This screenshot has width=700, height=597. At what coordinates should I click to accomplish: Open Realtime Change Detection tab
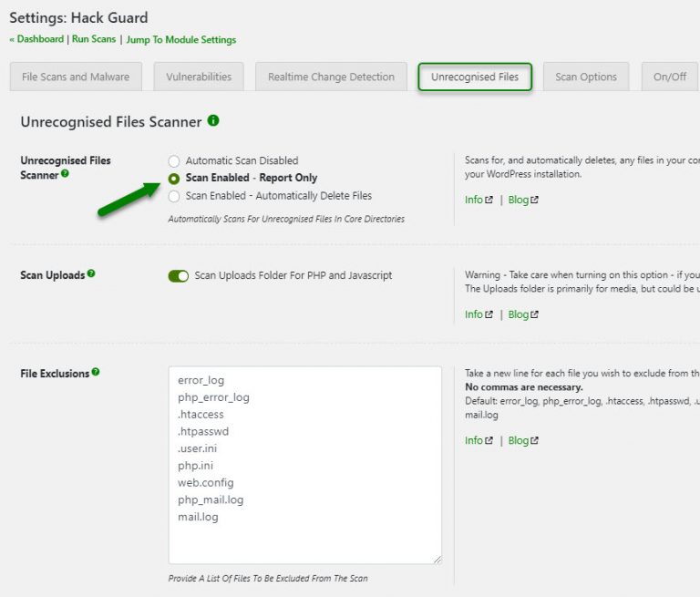tap(331, 77)
